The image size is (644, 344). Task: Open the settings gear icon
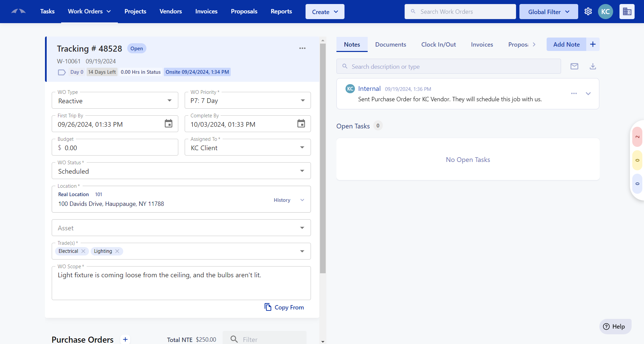tap(588, 11)
